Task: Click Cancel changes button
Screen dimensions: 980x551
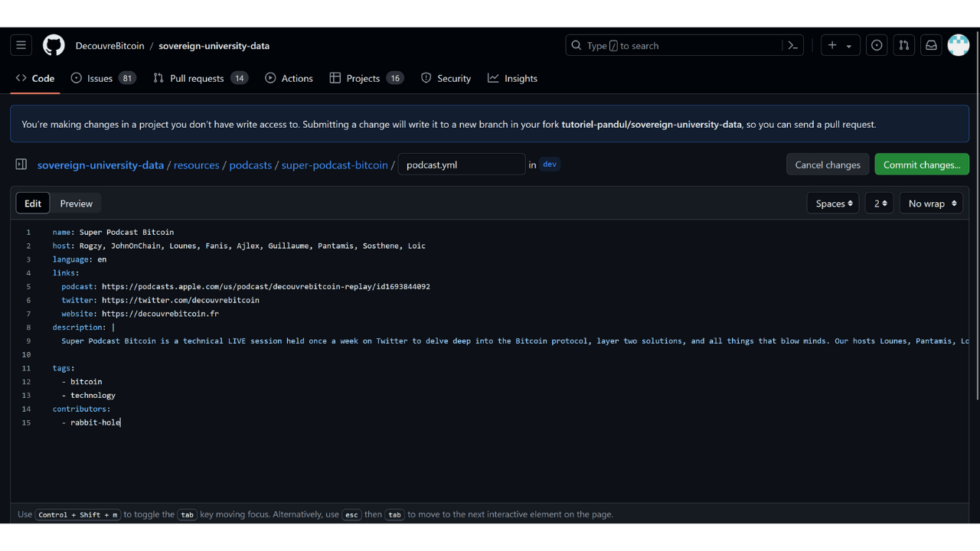Action: [828, 165]
